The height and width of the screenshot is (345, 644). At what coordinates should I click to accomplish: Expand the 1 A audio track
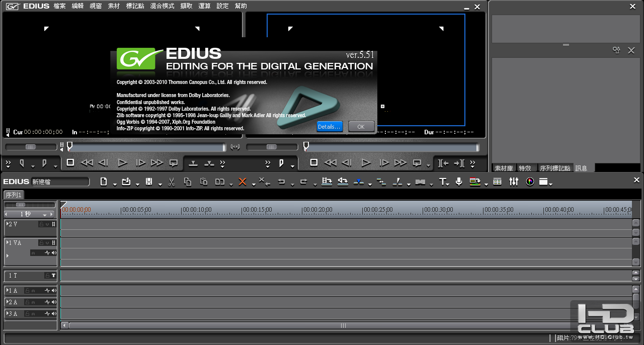8,290
